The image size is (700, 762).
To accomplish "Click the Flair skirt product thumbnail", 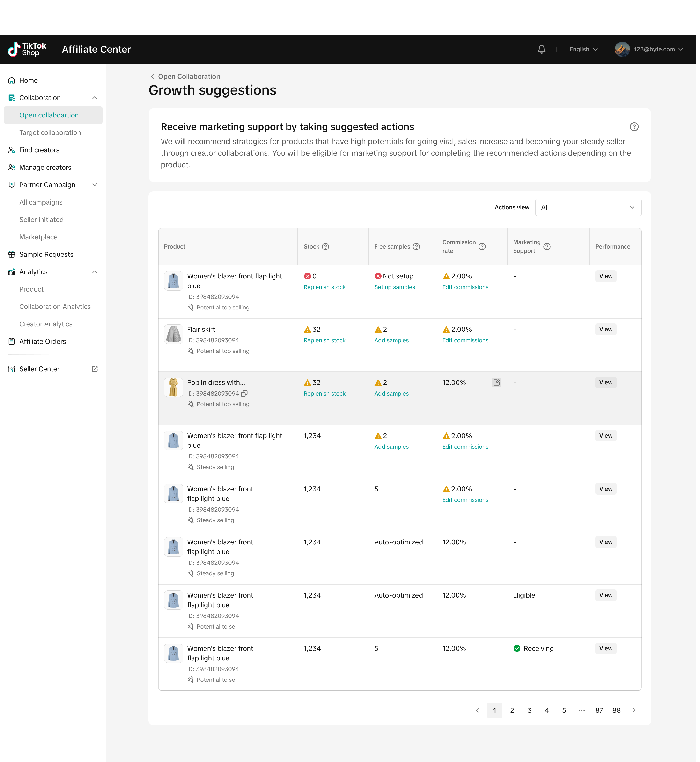I will (x=173, y=334).
